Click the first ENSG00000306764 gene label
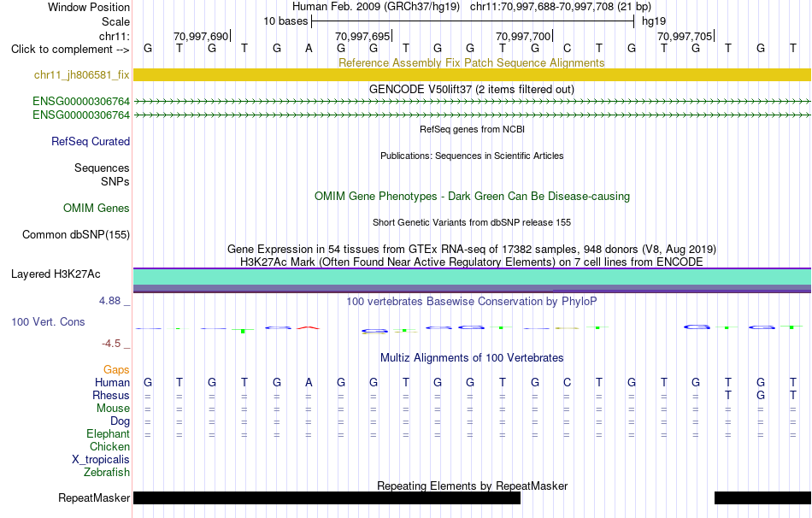Screen dimensions: 812x518 coord(81,101)
